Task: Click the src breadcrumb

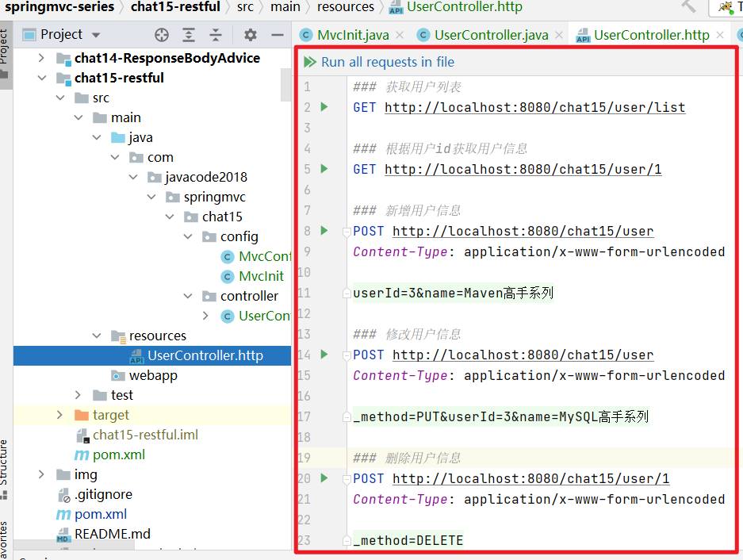Action: coord(245,6)
